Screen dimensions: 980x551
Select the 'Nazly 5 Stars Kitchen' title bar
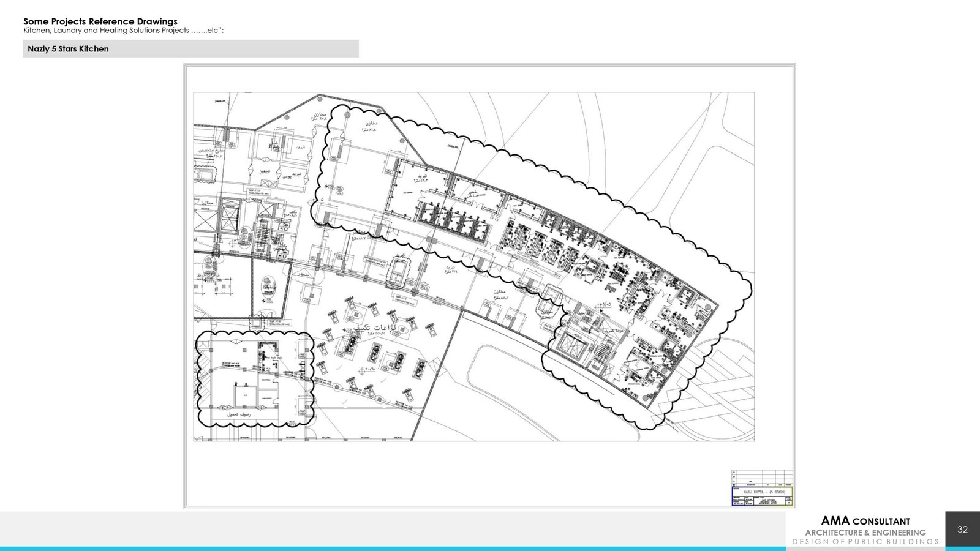pyautogui.click(x=190, y=49)
